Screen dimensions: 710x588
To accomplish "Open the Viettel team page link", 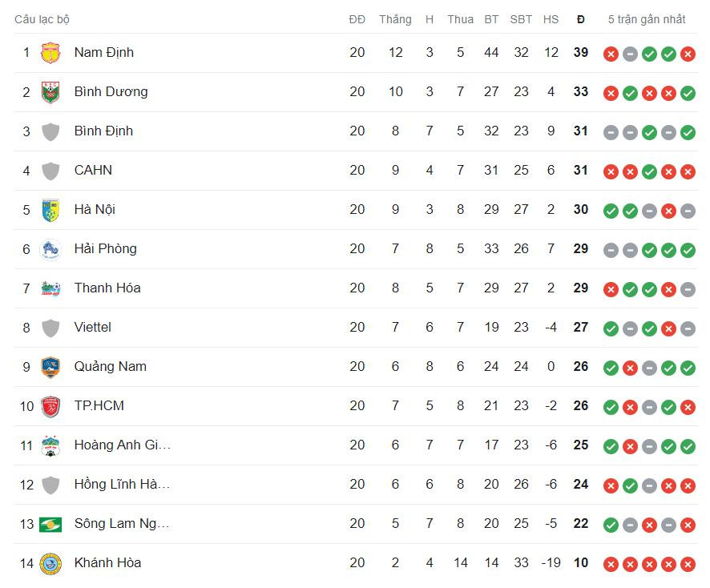I will tap(93, 327).
